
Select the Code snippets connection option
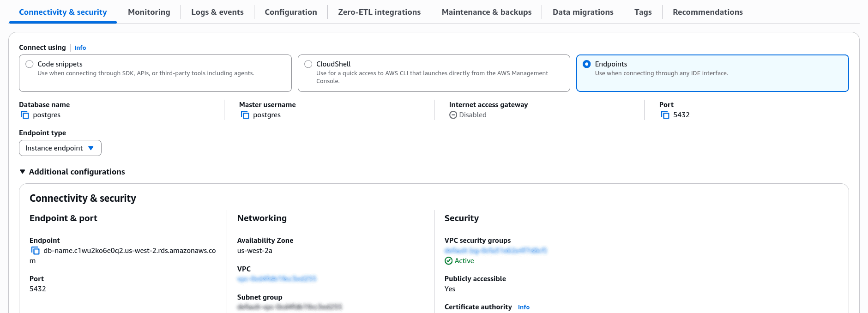coord(155,73)
